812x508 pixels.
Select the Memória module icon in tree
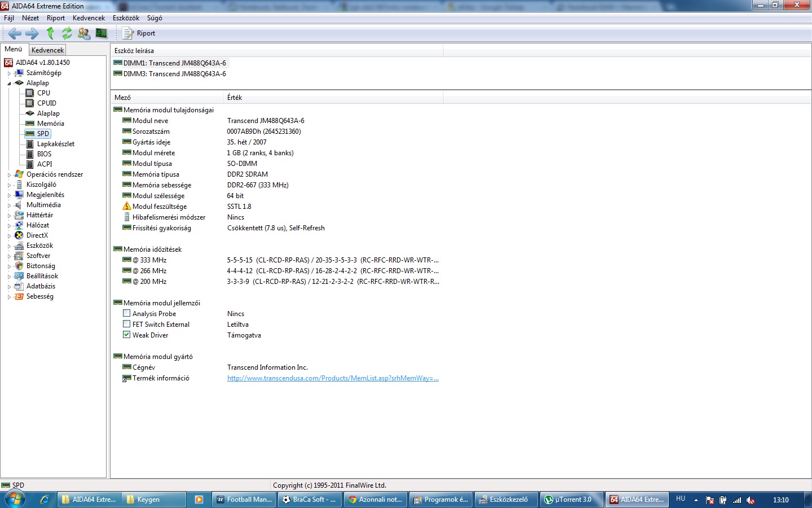(x=30, y=124)
